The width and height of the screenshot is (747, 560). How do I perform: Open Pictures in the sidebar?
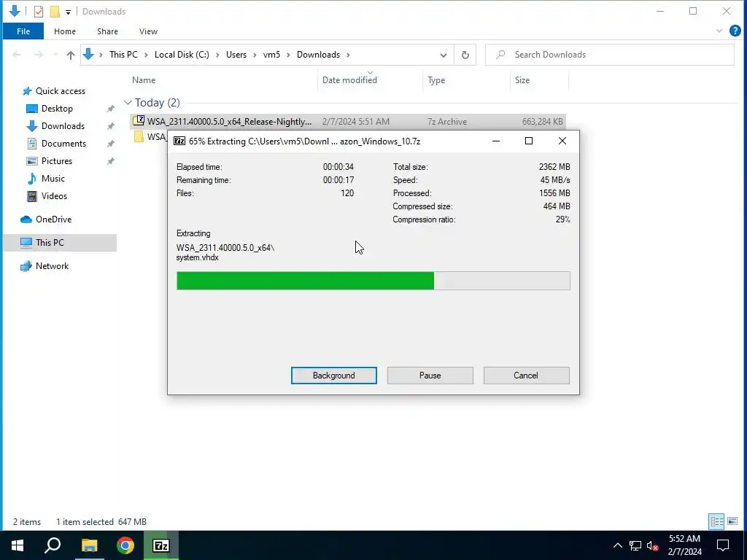[57, 161]
